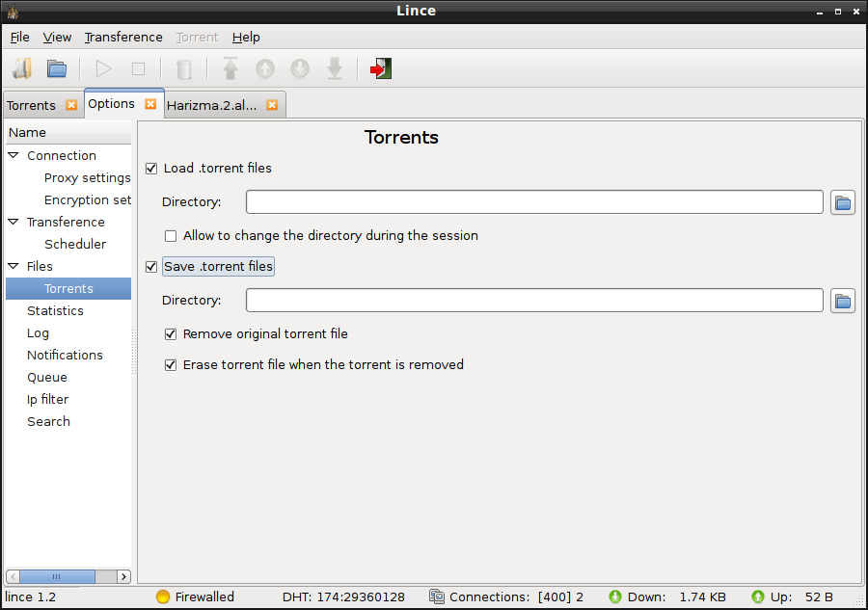
Task: Click the sidebar horizontal scrollbar thumb
Action: pyautogui.click(x=57, y=577)
